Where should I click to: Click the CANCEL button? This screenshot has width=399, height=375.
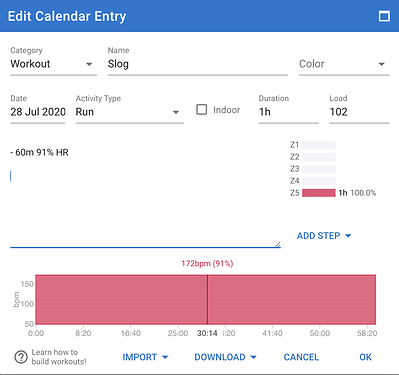pos(301,357)
